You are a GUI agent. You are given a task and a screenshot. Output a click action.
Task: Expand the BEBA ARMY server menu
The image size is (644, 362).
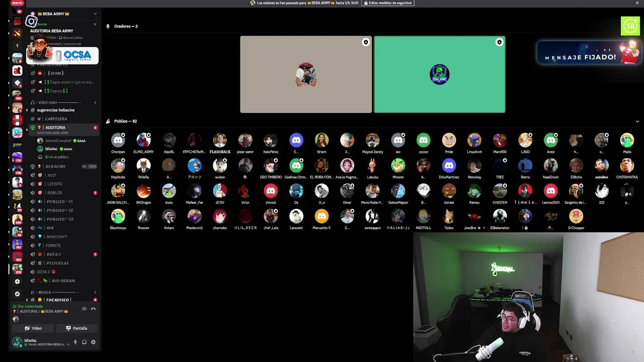(x=95, y=14)
